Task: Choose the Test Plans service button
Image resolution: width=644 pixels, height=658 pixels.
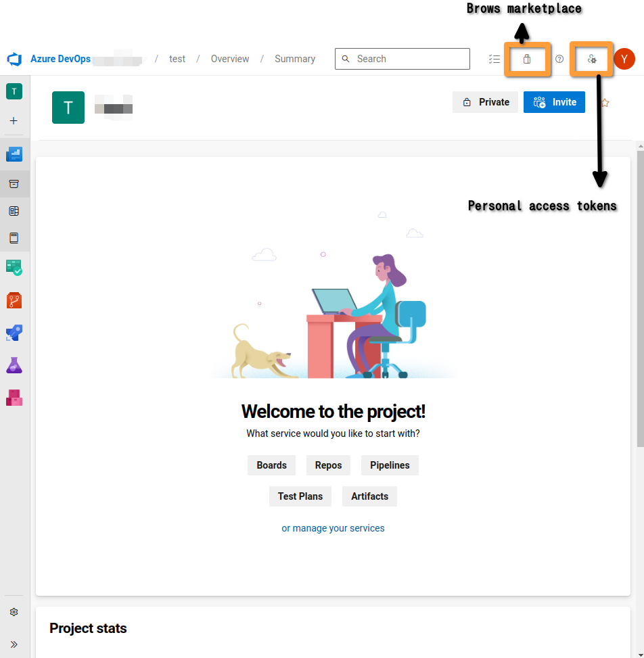Action: [x=300, y=496]
